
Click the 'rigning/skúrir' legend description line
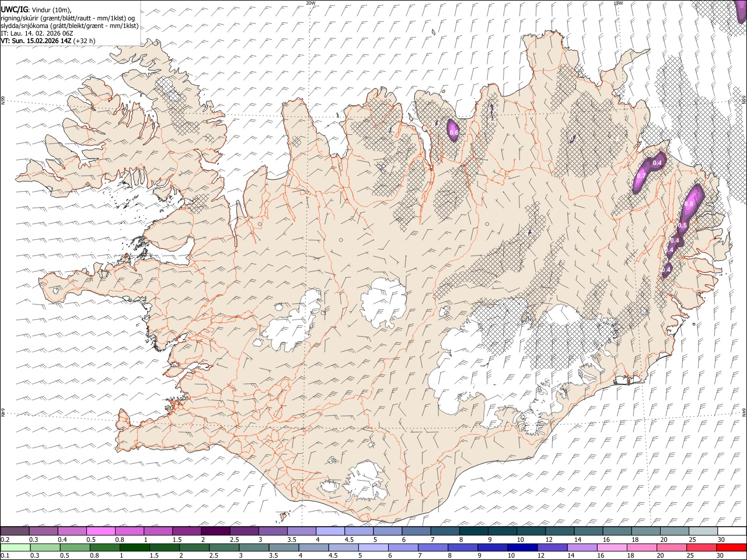[68, 17]
